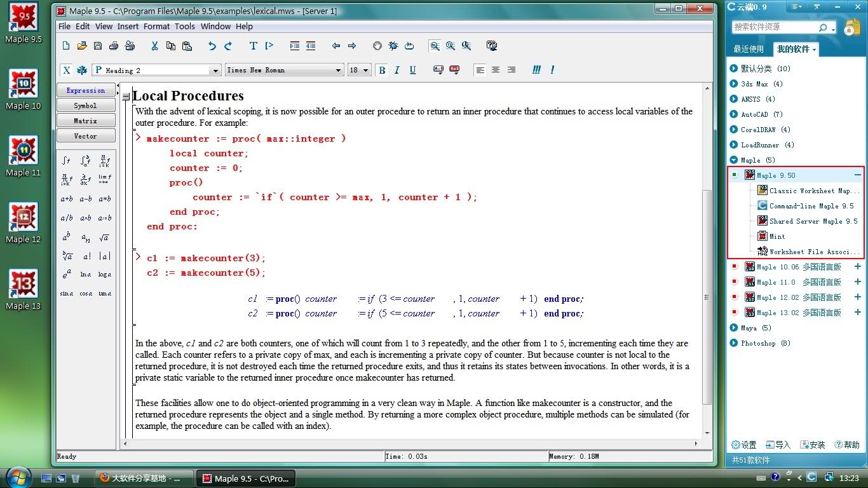Open the Edit menu
This screenshot has height=488, width=868.
tap(83, 26)
